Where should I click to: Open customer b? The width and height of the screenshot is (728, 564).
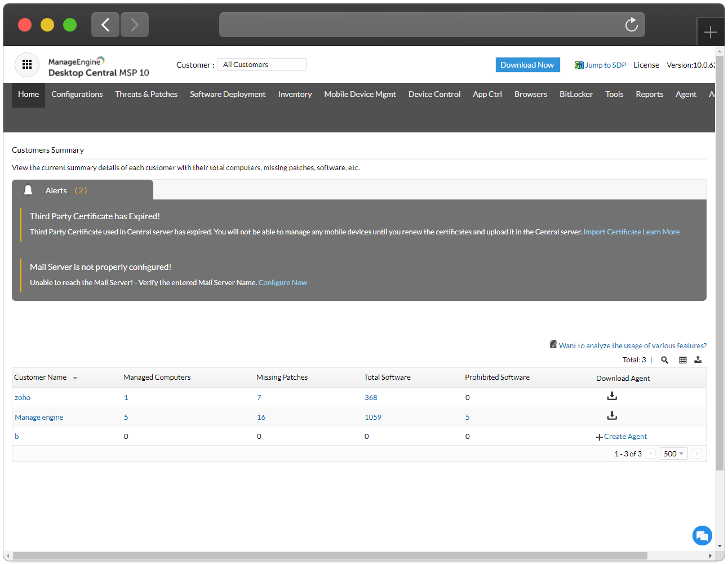[x=17, y=437]
